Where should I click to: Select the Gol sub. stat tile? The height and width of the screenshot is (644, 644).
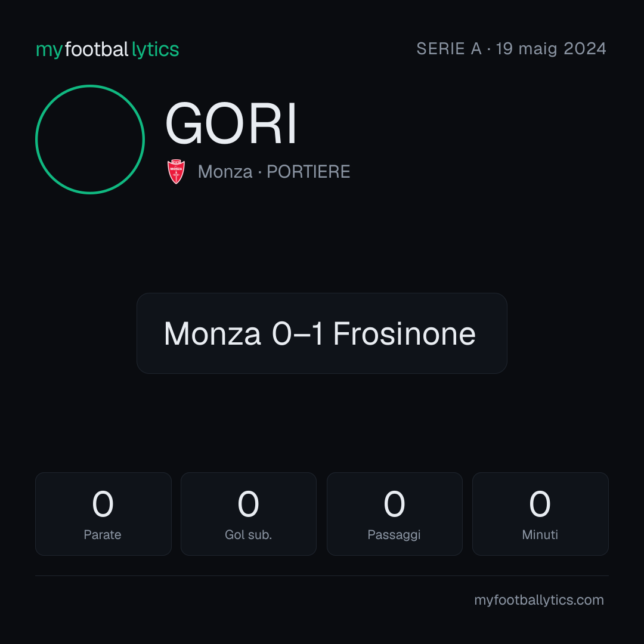(249, 514)
